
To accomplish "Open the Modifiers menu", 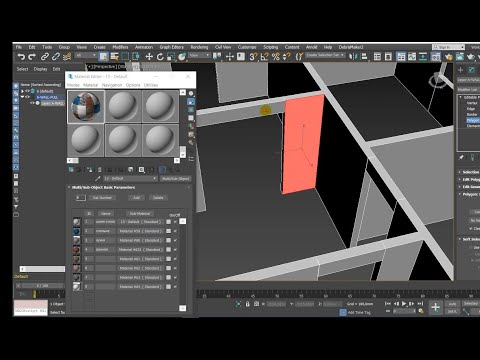I will click(120, 47).
